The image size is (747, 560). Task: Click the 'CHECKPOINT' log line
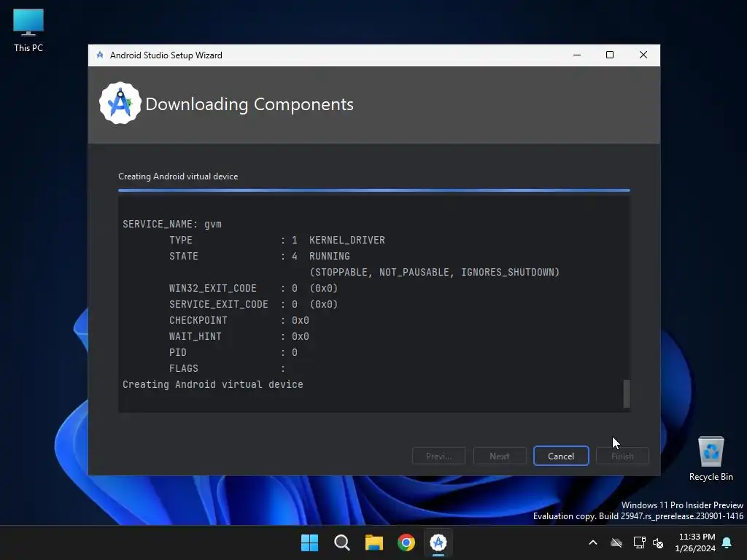pos(239,320)
